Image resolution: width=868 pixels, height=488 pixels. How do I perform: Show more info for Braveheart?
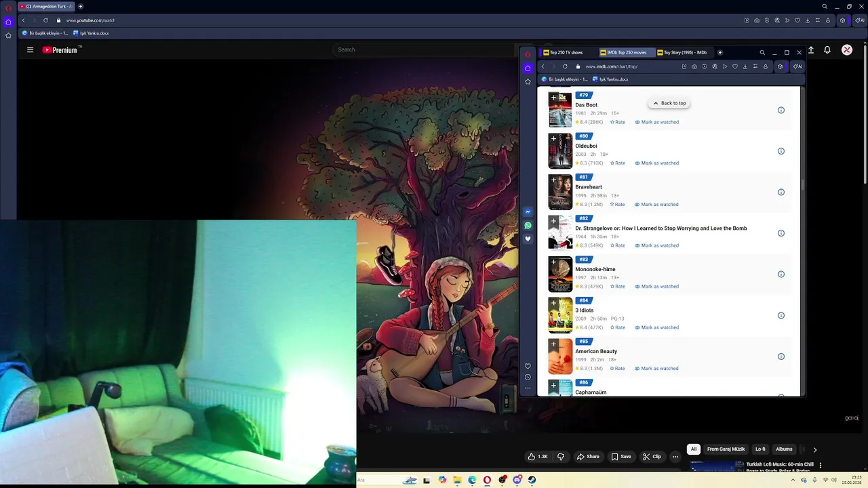781,192
